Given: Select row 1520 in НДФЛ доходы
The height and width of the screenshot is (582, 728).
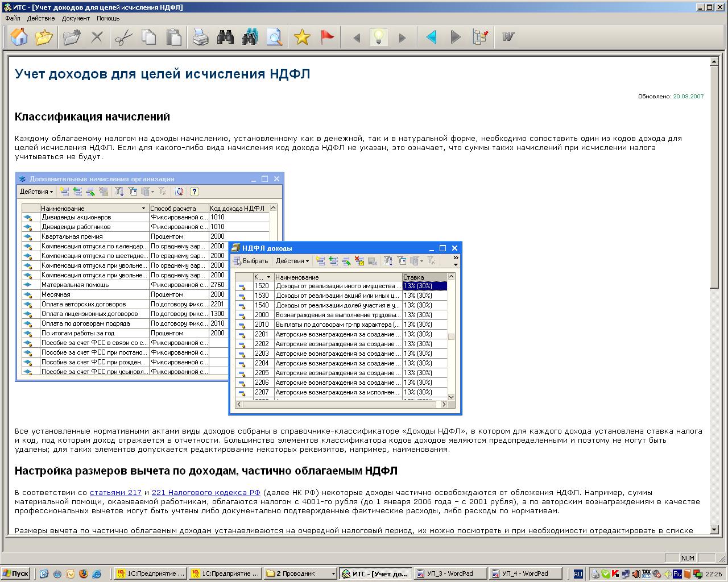Looking at the screenshot, I should point(342,286).
